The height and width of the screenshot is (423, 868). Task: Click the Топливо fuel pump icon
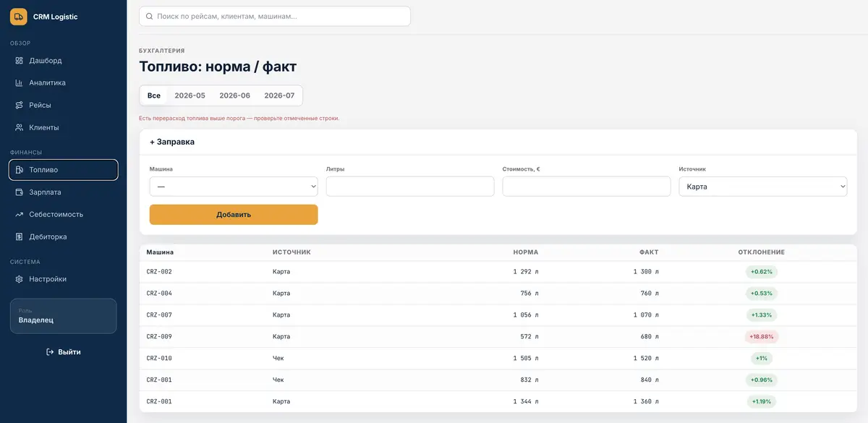[x=20, y=170]
